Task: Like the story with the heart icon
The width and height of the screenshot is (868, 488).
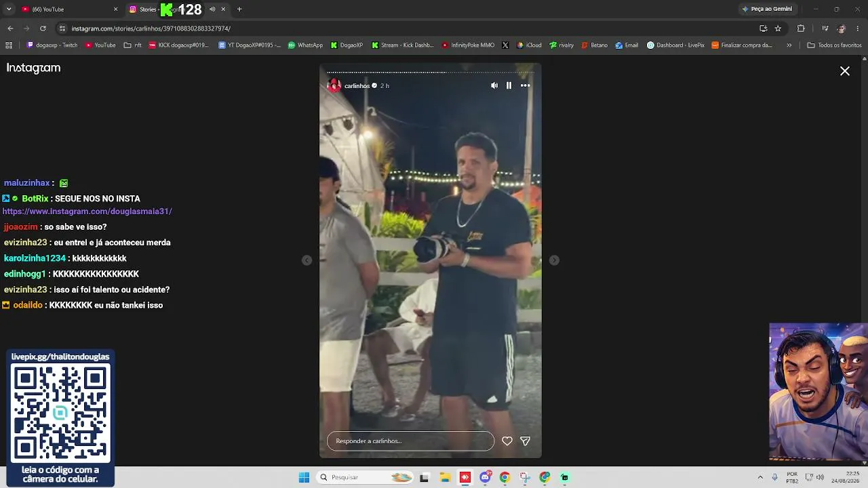Action: click(x=507, y=441)
